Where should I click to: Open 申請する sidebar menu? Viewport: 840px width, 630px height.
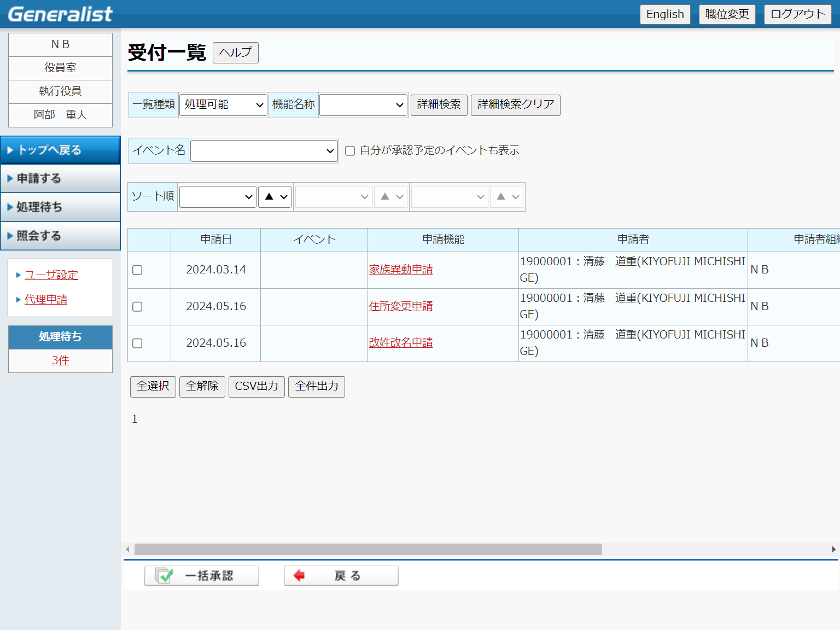click(x=60, y=178)
